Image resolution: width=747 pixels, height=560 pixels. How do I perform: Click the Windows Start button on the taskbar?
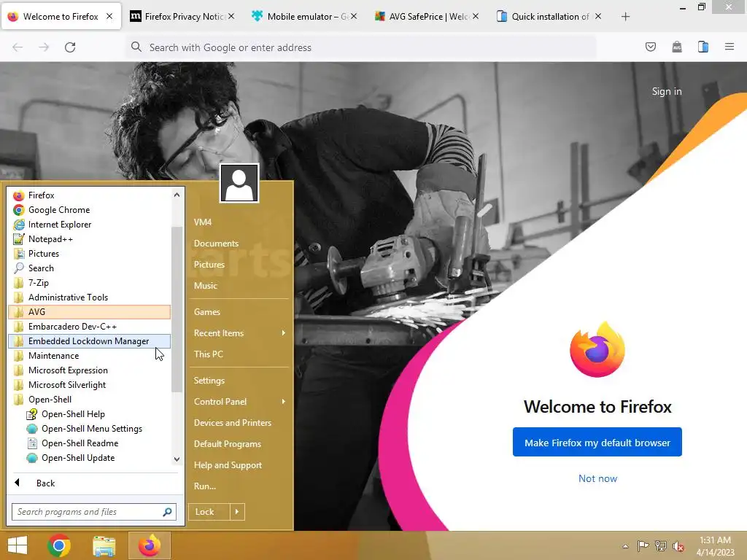point(18,545)
